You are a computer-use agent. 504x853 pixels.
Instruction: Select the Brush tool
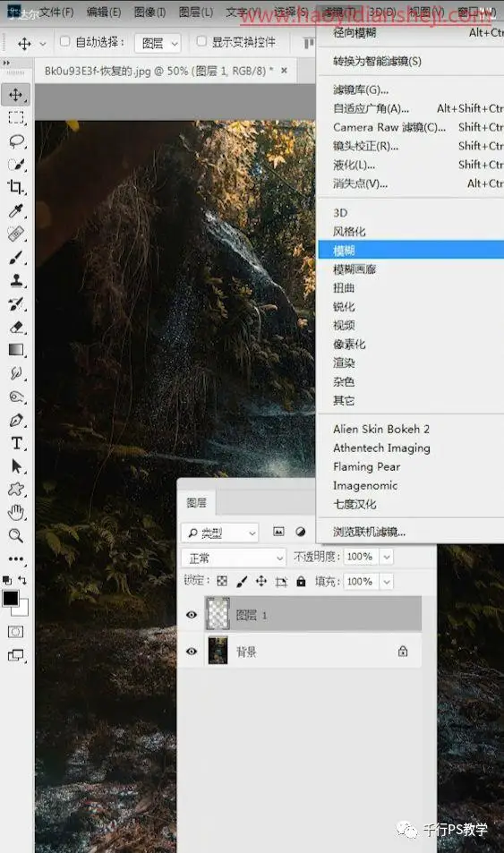tap(16, 257)
